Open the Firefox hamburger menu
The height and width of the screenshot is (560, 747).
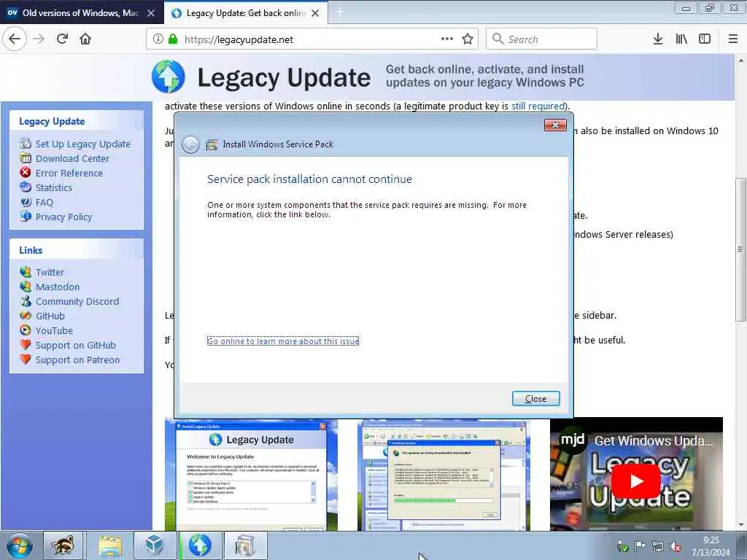733,39
